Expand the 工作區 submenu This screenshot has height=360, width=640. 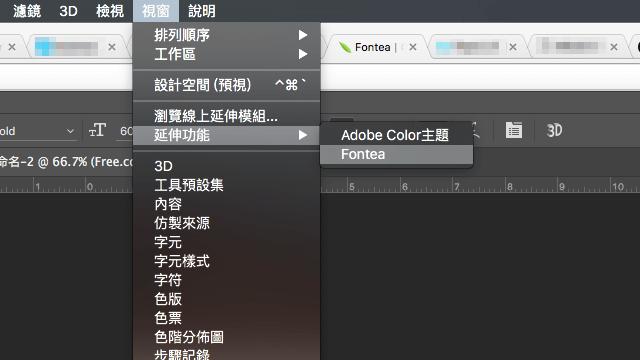(x=227, y=54)
